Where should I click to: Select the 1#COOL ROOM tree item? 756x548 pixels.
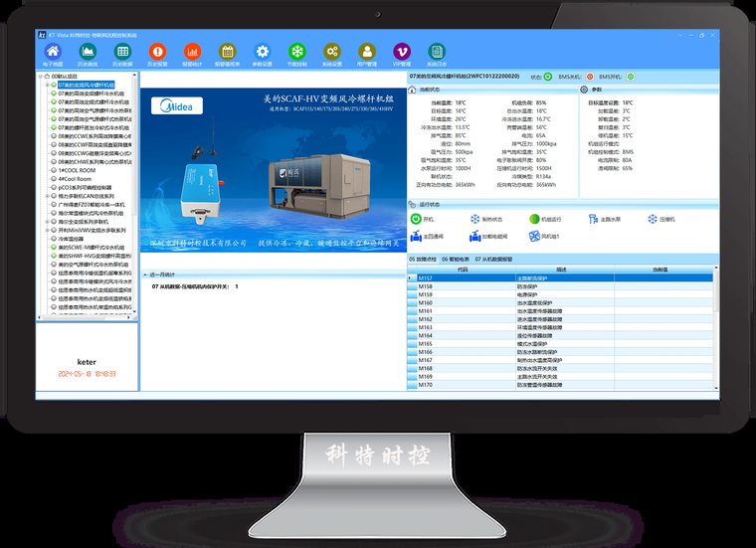pyautogui.click(x=77, y=171)
